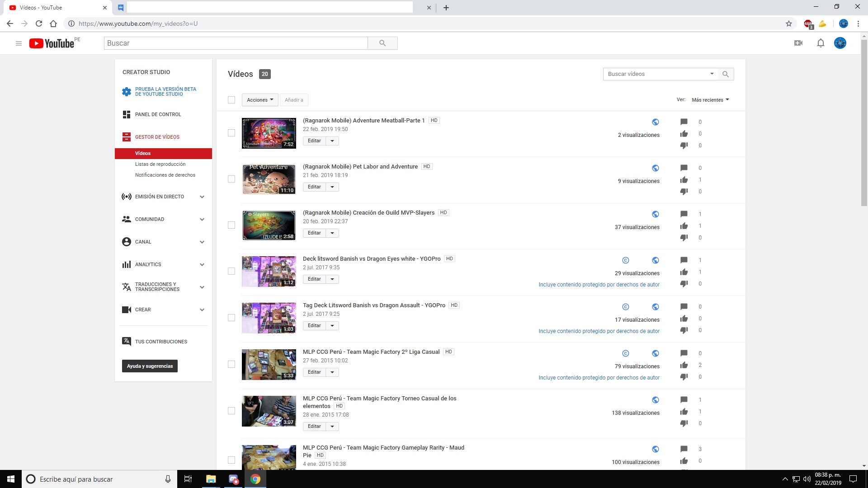Click the video search magnifier in Buscar vídeos
This screenshot has height=488, width=868.
pyautogui.click(x=726, y=74)
